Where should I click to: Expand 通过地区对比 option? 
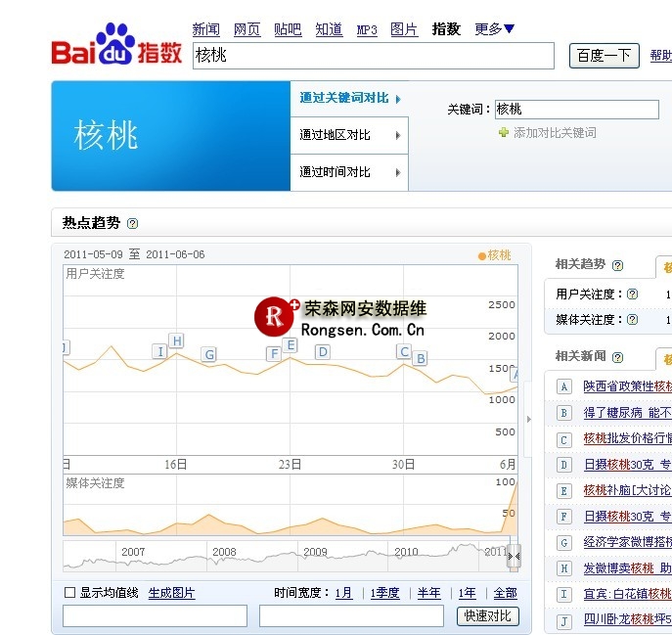click(348, 135)
